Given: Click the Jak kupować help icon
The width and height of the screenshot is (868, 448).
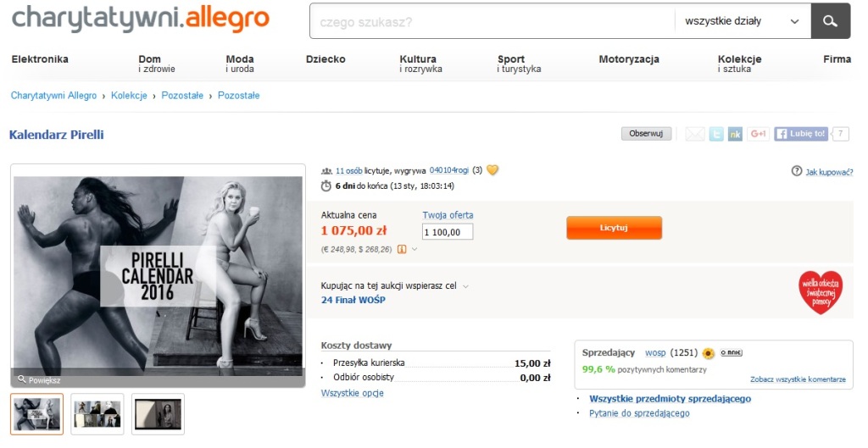Looking at the screenshot, I should 797,171.
